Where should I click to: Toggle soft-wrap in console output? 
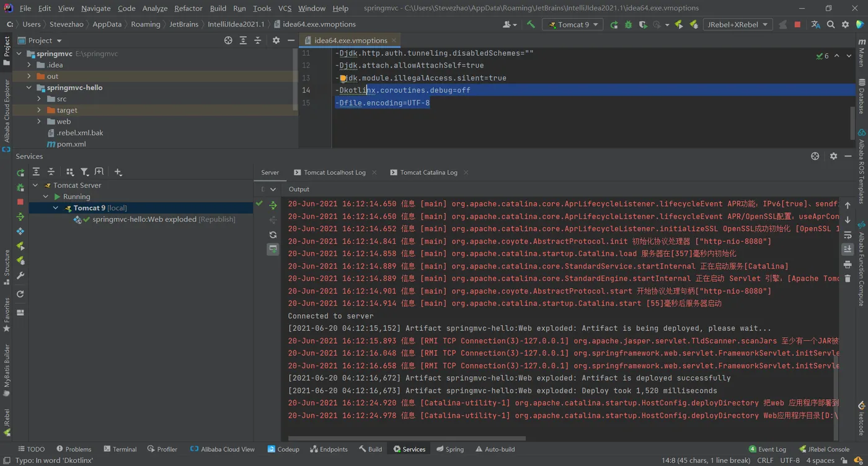(848, 235)
